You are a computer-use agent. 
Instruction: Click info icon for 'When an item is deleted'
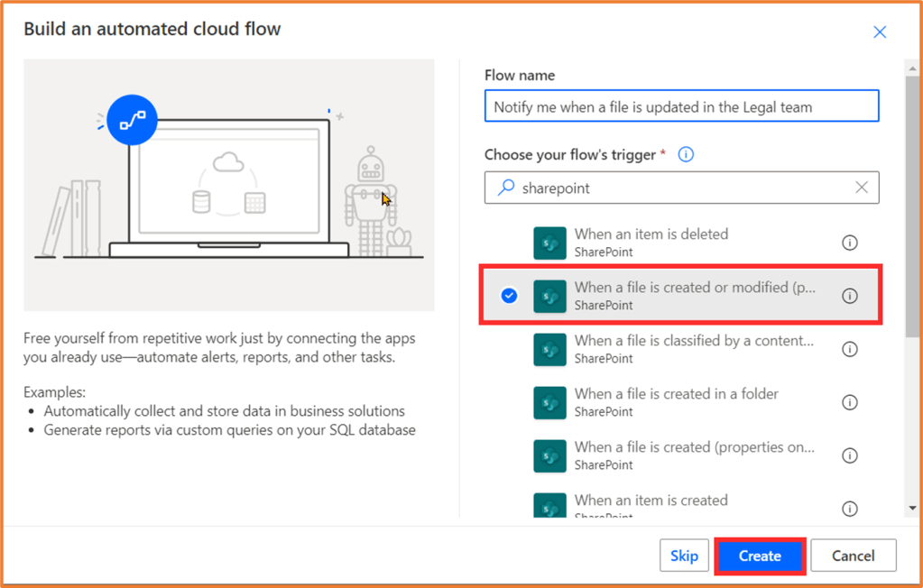(x=849, y=243)
